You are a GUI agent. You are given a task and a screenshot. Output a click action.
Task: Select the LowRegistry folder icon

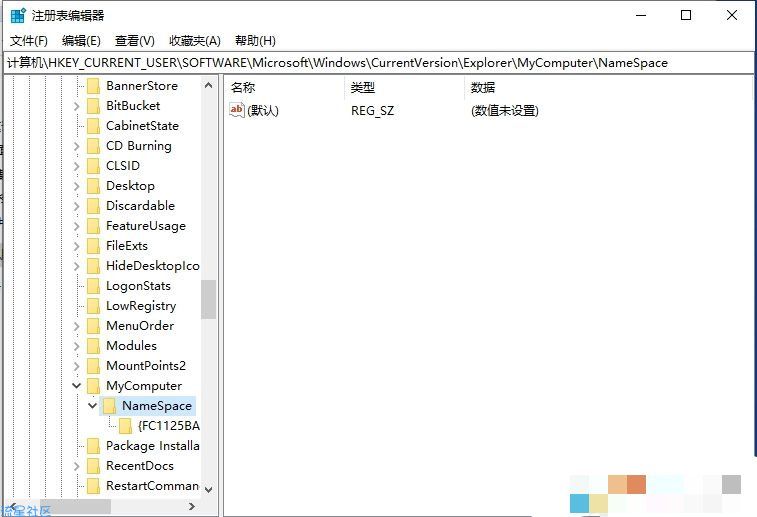[93, 306]
